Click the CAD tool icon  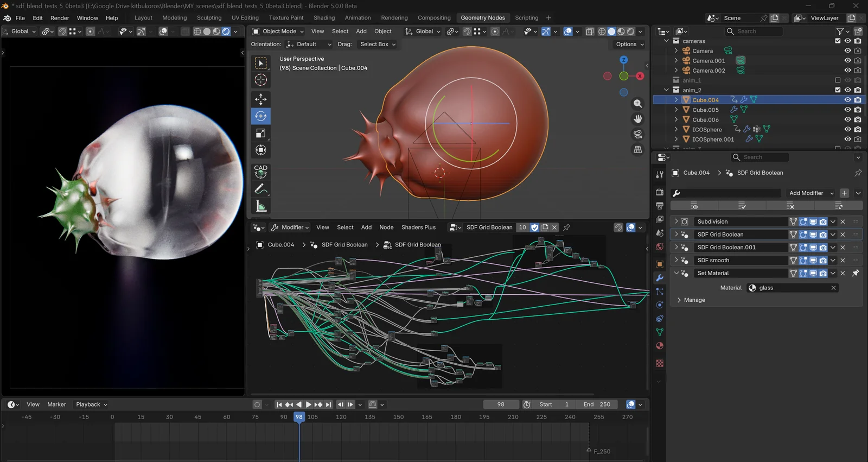[x=261, y=172]
